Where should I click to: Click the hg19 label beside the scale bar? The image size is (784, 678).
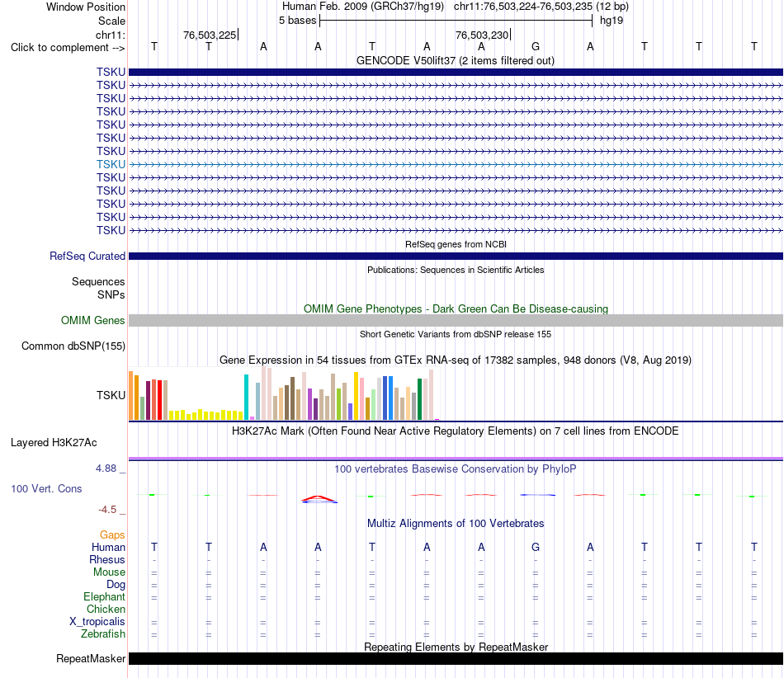click(612, 21)
